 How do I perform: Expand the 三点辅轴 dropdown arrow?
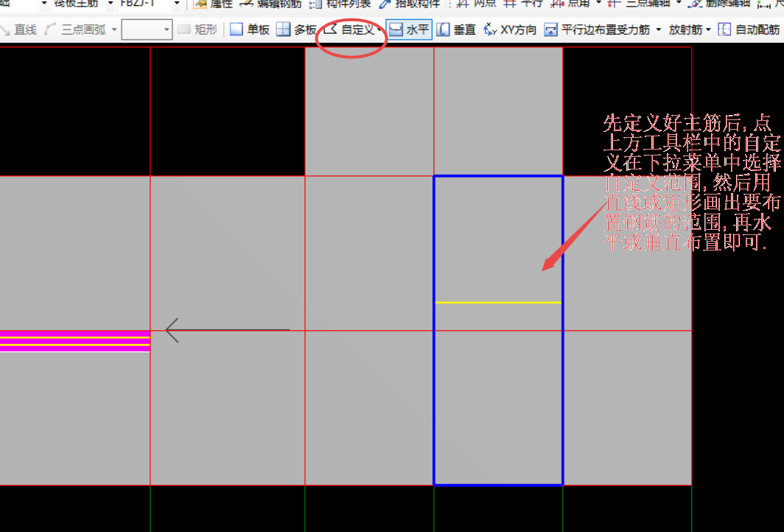[x=679, y=4]
